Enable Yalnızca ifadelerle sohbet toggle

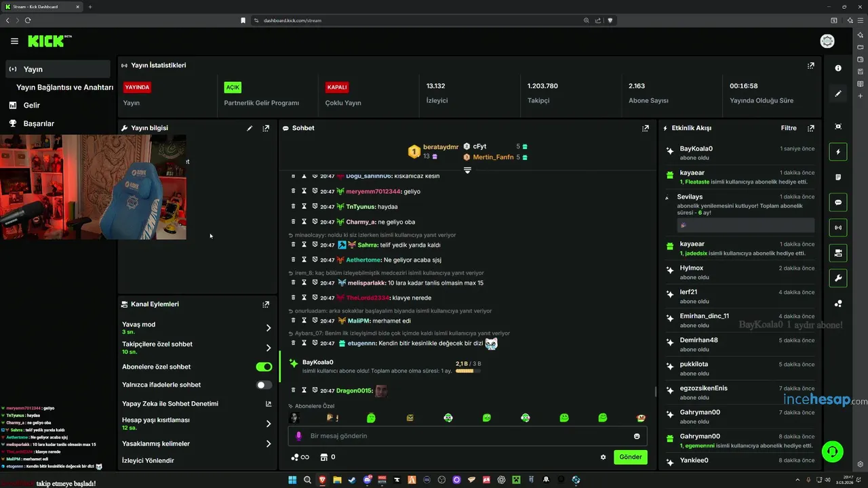264,385
